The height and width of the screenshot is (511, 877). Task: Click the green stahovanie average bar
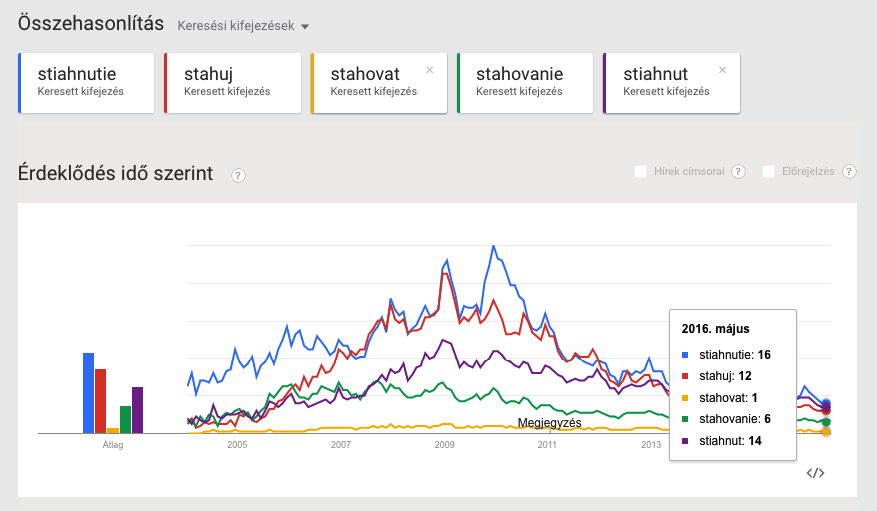125,419
